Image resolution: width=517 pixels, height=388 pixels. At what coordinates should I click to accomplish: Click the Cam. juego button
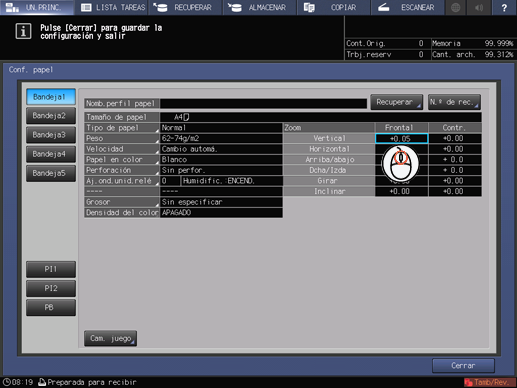[110, 338]
